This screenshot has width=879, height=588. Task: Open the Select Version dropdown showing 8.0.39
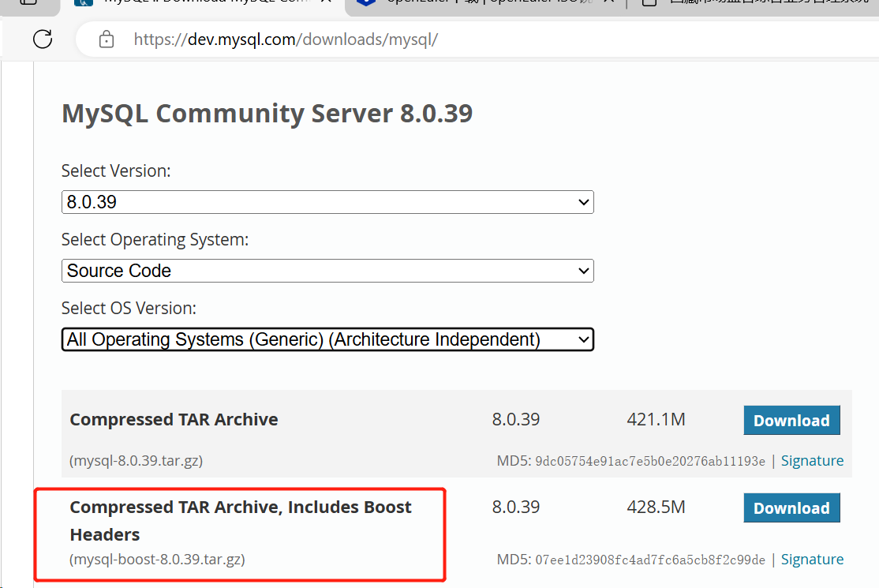327,202
